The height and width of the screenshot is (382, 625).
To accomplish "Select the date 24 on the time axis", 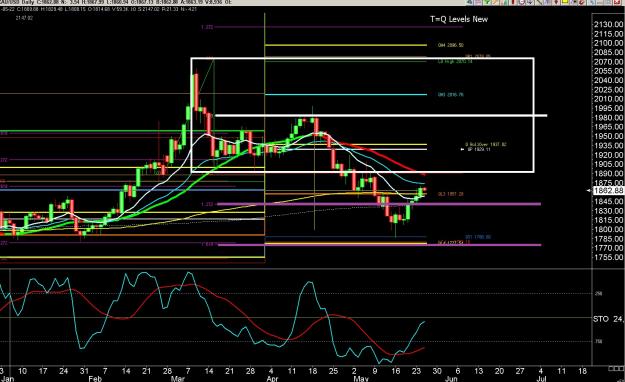I will 63,371.
